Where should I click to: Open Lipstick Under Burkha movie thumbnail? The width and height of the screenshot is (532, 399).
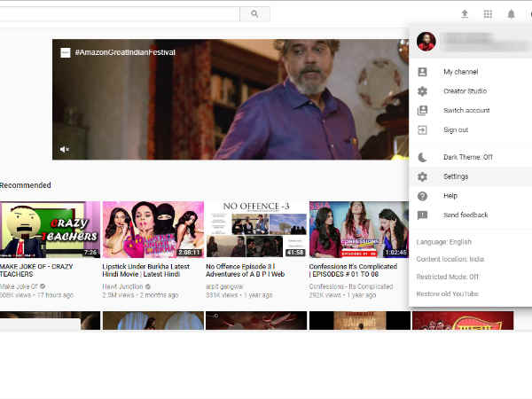(153, 230)
